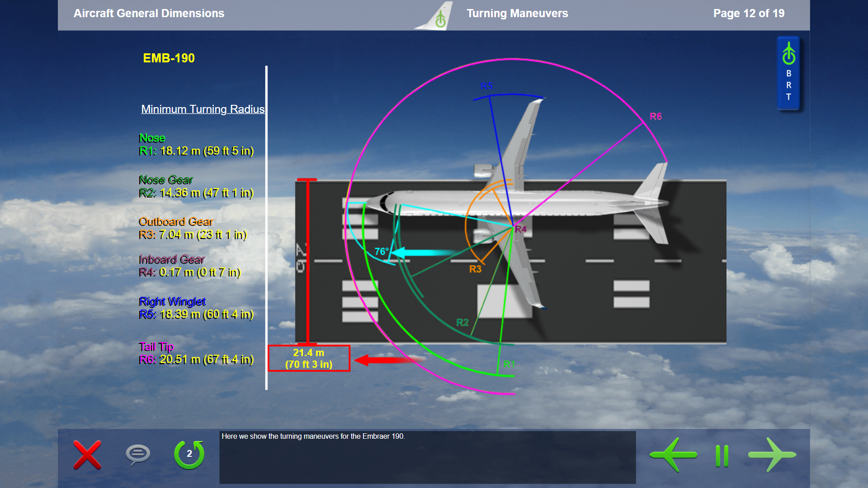Image resolution: width=868 pixels, height=488 pixels.
Task: Click the R3 label on the diagram
Action: pyautogui.click(x=475, y=269)
